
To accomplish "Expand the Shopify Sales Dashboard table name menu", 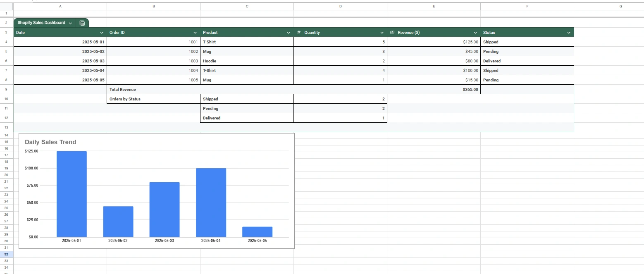I will point(70,23).
